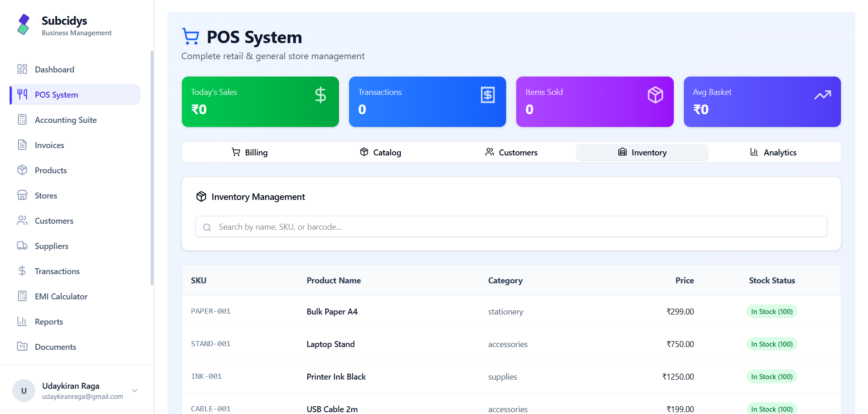Screen dimensions: 868x414
Task: Click the Suppliers truck icon
Action: click(22, 246)
